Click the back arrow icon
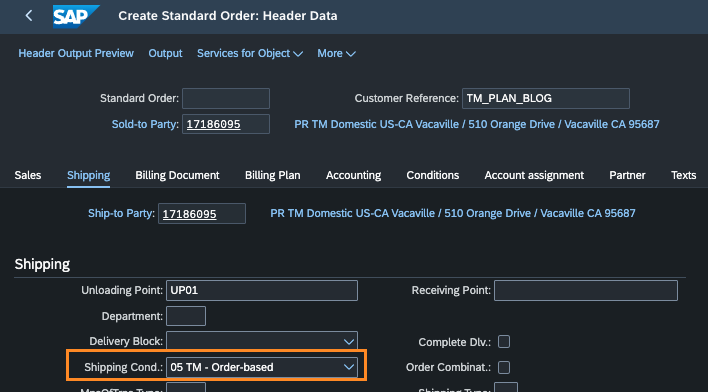 coord(29,15)
